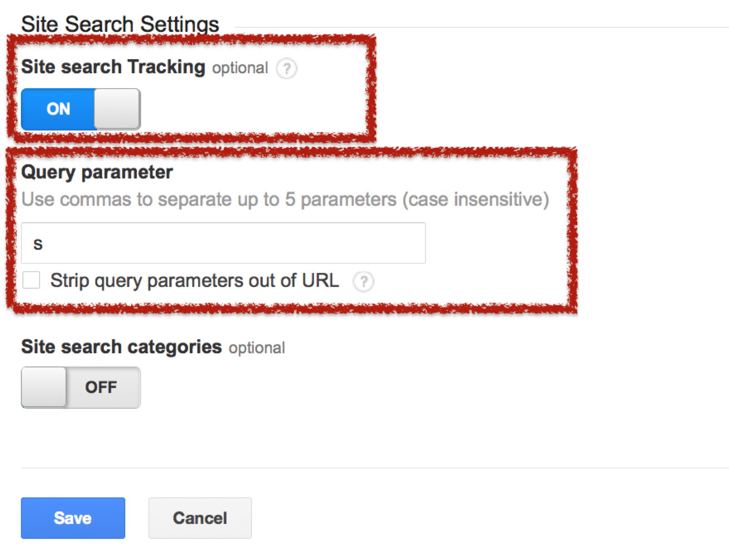
Task: Click "optional" text beside Site search categories
Action: [257, 348]
